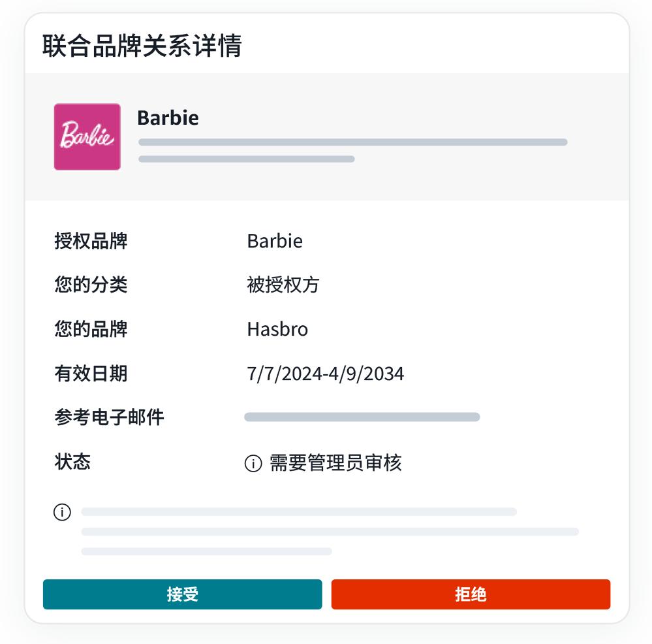Click the 有效日期 field label
Image resolution: width=652 pixels, height=644 pixels.
click(91, 374)
